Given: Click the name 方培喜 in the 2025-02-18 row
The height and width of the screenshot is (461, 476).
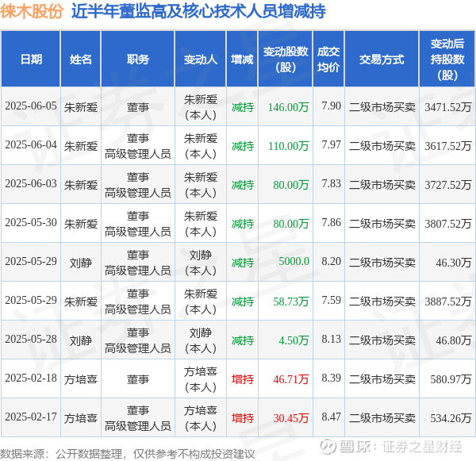Looking at the screenshot, I should pos(81,379).
